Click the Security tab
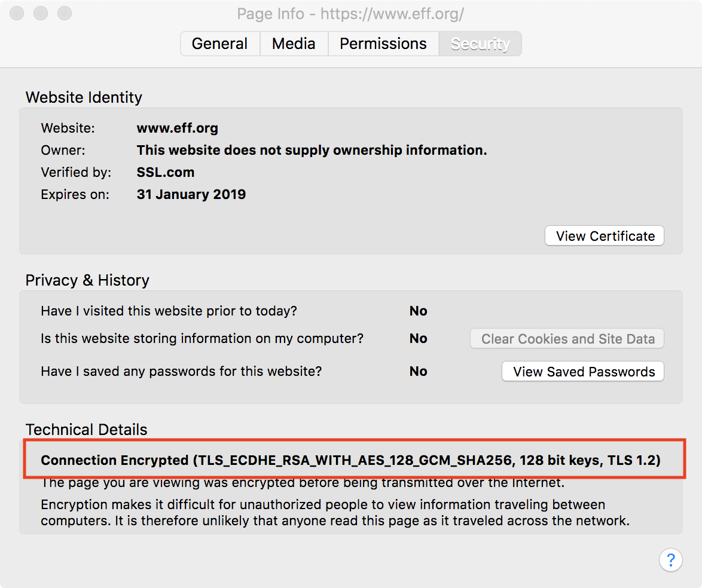Image resolution: width=702 pixels, height=588 pixels. pyautogui.click(x=480, y=44)
